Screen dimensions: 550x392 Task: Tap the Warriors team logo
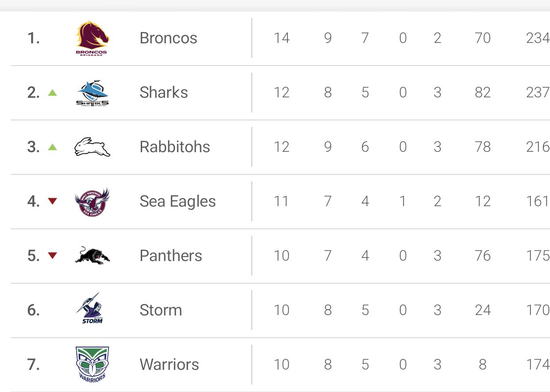[x=92, y=365]
